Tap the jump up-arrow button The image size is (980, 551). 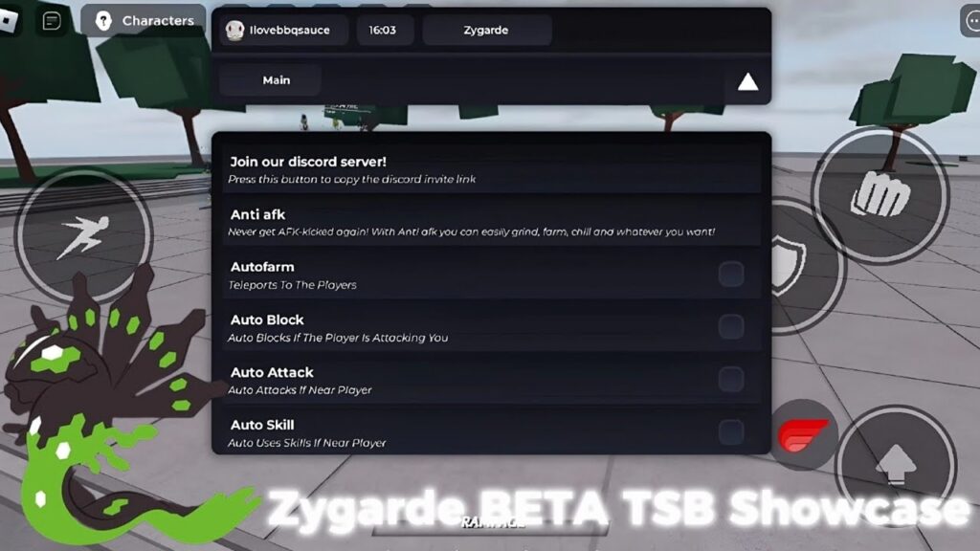(x=896, y=466)
